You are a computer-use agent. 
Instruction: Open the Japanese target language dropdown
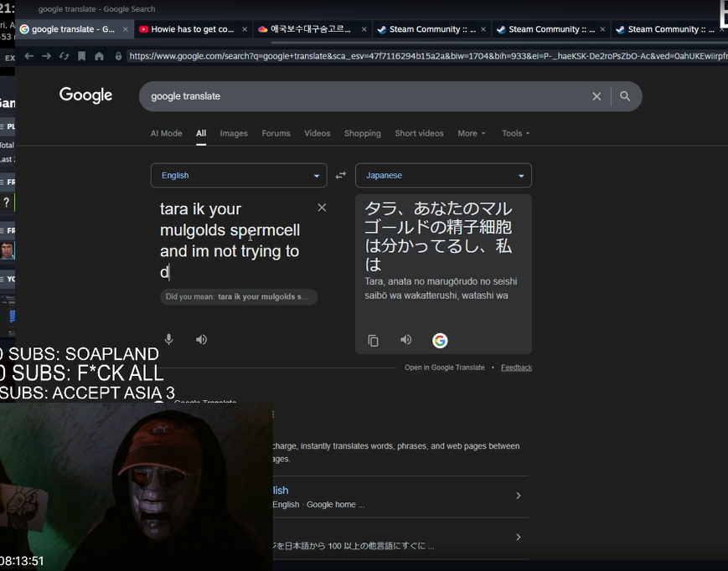(x=443, y=175)
